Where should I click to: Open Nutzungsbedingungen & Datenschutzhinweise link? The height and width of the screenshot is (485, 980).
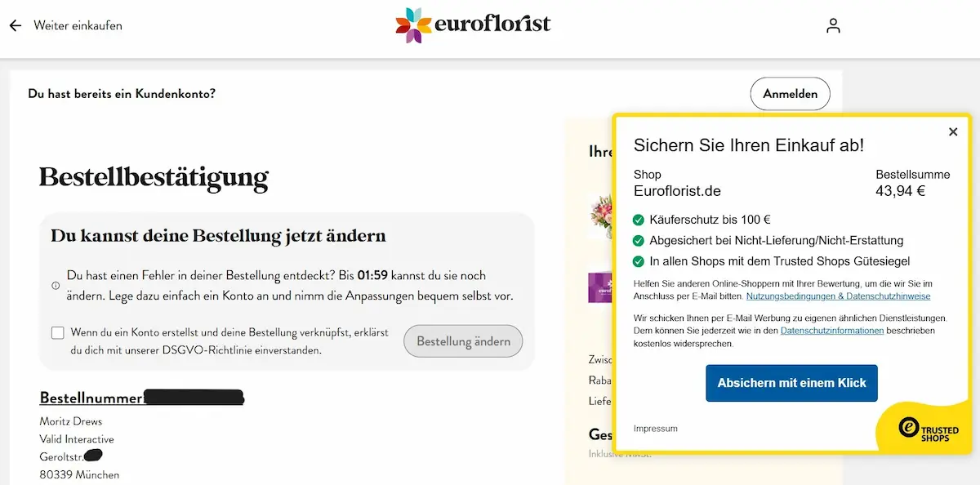[x=838, y=296]
